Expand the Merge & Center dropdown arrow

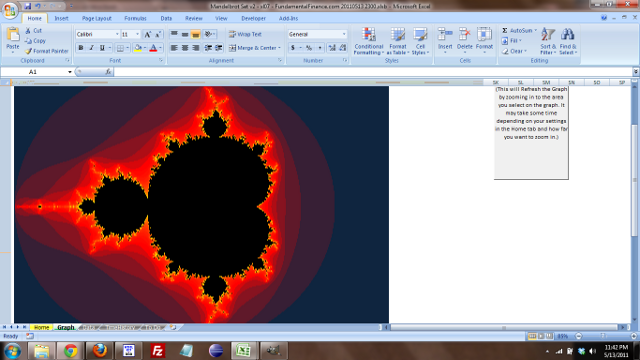(x=280, y=48)
